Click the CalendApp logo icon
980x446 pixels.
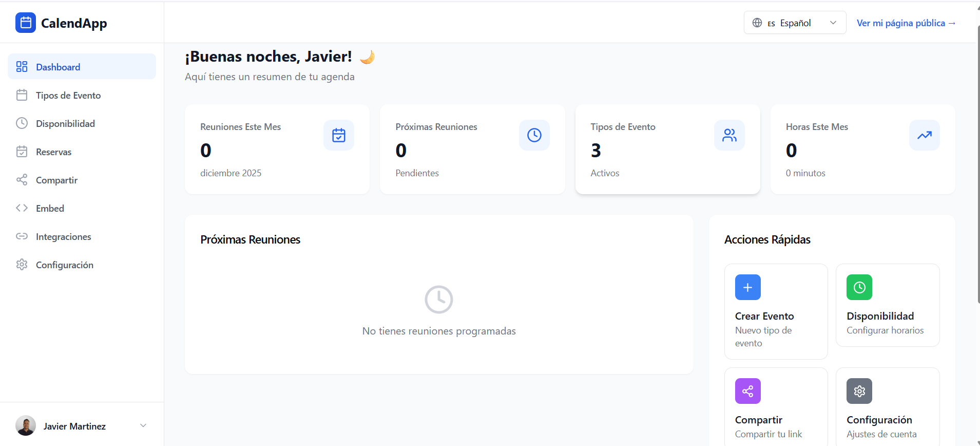[26, 23]
